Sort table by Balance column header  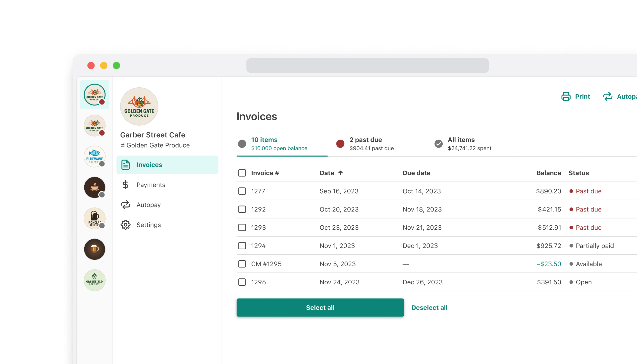(x=548, y=173)
